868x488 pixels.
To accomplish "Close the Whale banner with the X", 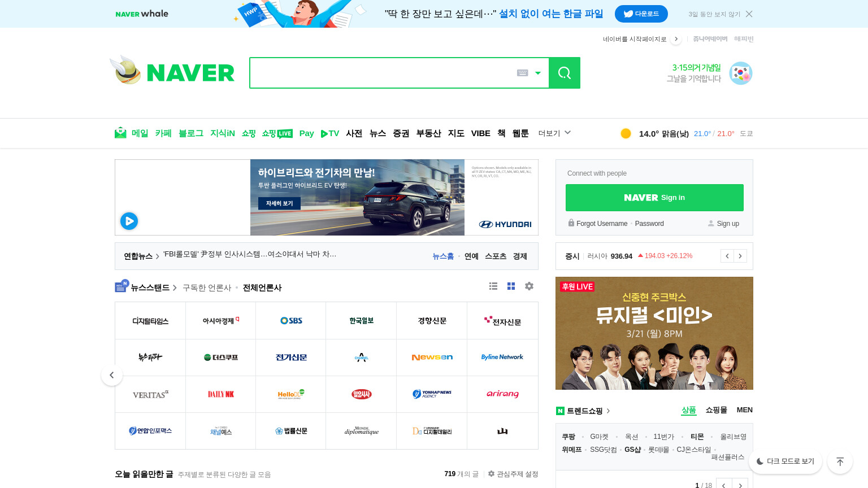I will (x=749, y=14).
